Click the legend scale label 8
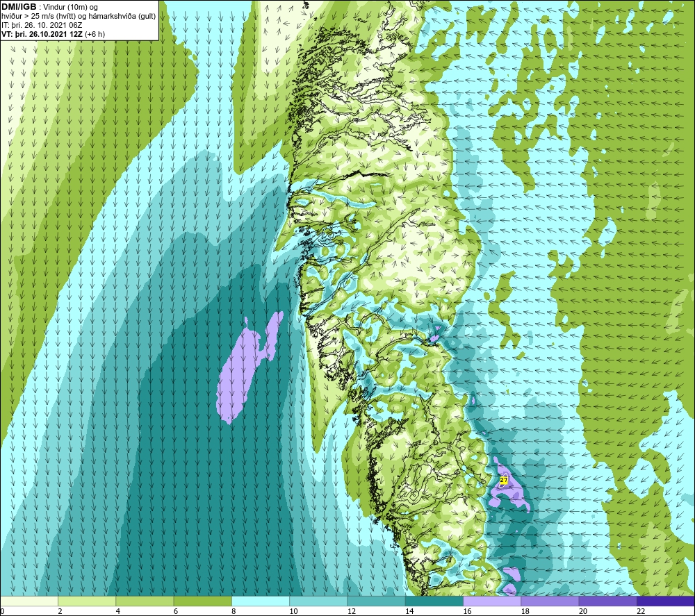Screen dimensions: 695x616 click(234, 611)
